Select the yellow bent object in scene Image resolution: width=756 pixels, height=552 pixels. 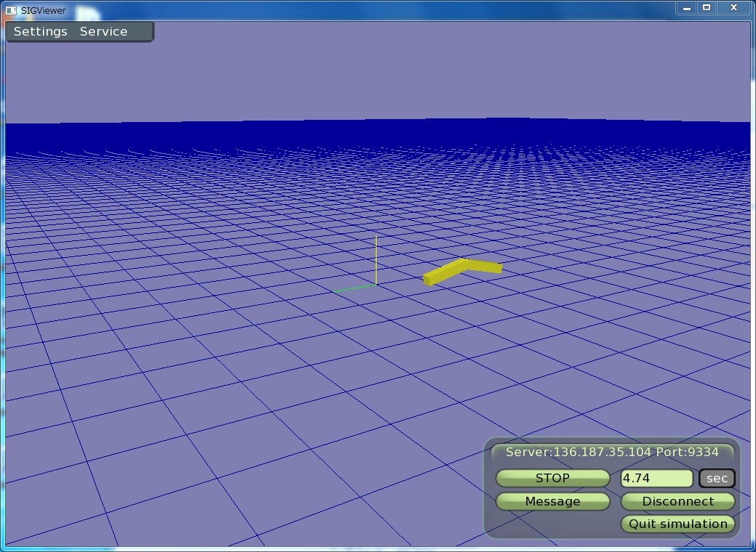(x=460, y=270)
